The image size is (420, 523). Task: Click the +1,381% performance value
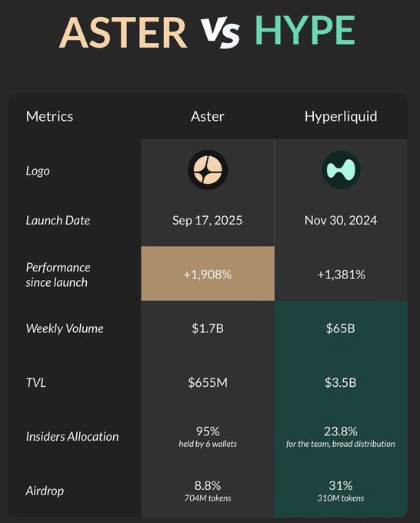[342, 275]
